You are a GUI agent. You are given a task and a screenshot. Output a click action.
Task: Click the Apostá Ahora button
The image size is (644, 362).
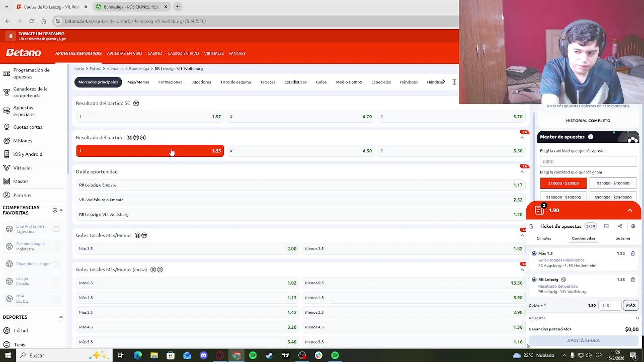pyautogui.click(x=583, y=340)
